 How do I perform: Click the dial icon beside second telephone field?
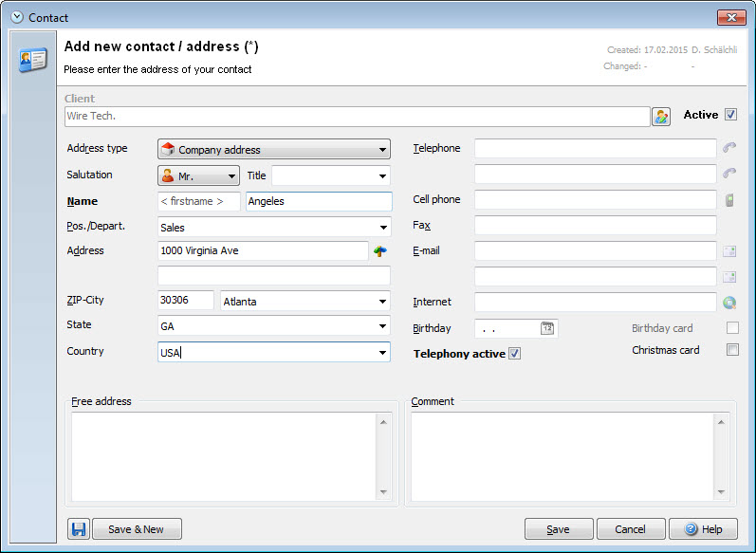729,173
